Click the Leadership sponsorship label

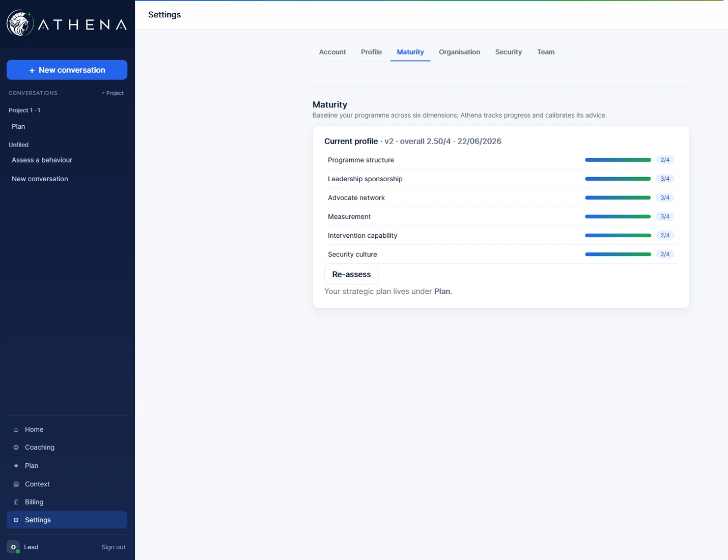365,179
